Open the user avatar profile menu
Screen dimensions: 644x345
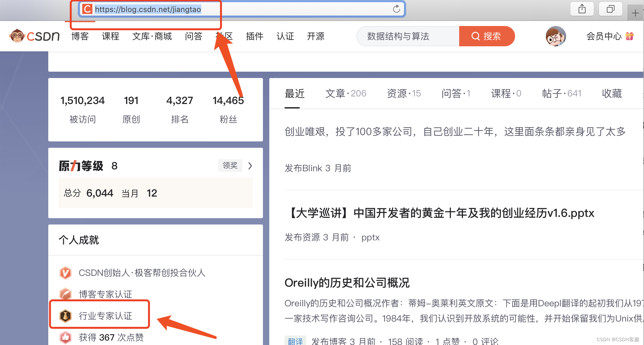(x=555, y=36)
